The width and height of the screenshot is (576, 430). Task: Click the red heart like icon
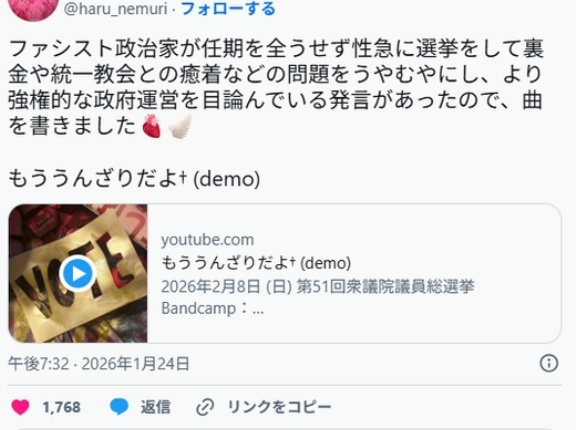click(x=20, y=407)
